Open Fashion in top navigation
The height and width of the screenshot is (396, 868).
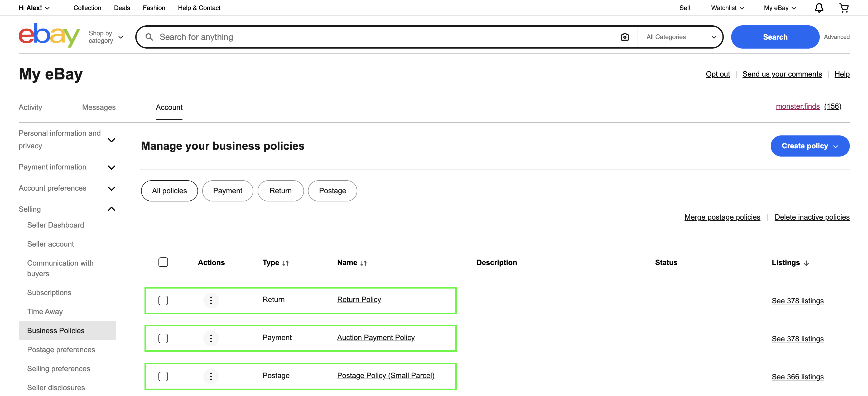pyautogui.click(x=154, y=8)
